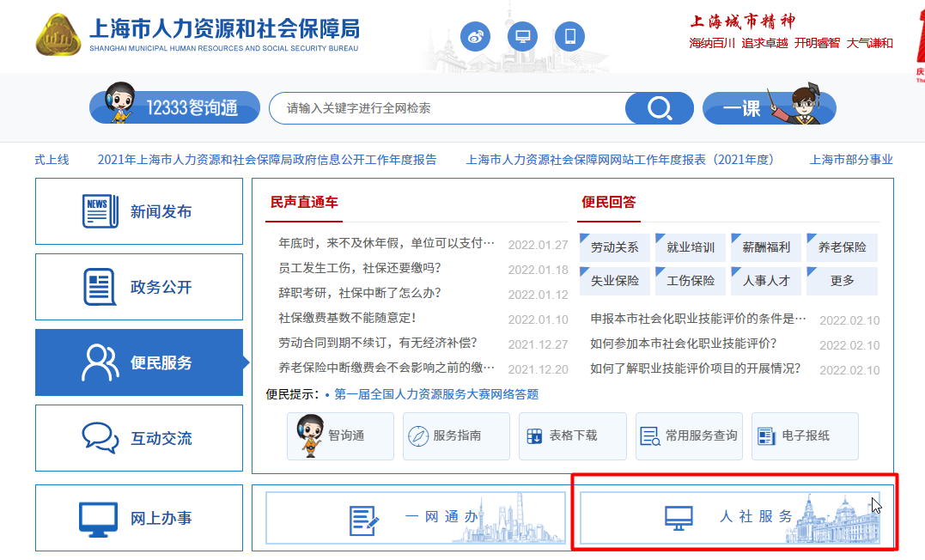
Task: Open question 如何了解职业技能评价项目的开展情况？
Action: 696,368
